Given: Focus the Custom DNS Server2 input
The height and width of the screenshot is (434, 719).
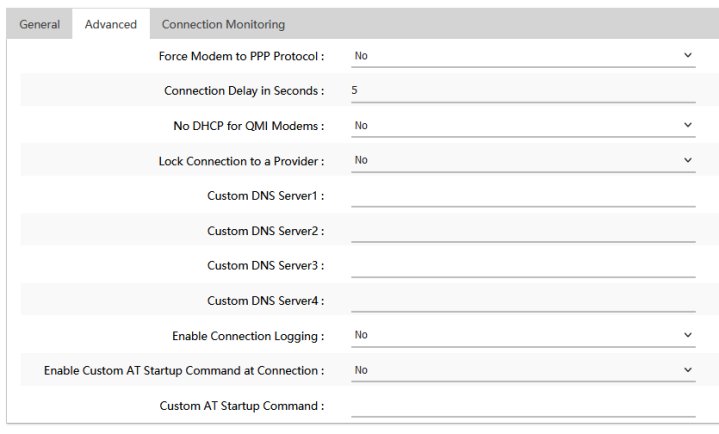Looking at the screenshot, I should point(523,231).
